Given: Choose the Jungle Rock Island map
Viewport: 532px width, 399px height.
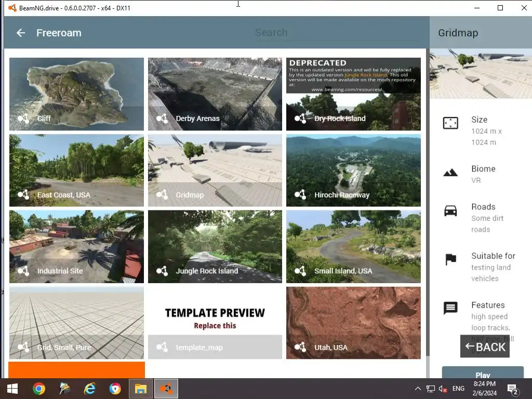Looking at the screenshot, I should pyautogui.click(x=215, y=247).
